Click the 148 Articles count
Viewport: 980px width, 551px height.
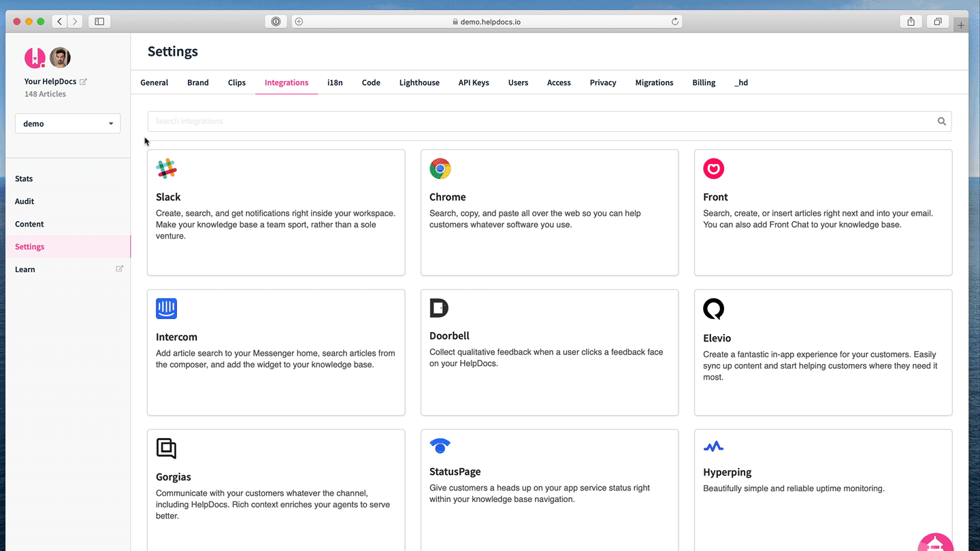(45, 94)
